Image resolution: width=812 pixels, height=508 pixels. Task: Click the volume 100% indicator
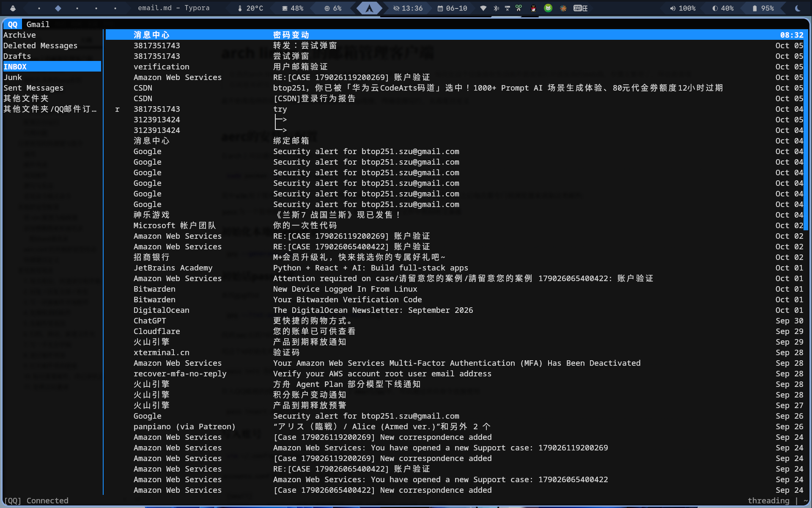(x=683, y=8)
